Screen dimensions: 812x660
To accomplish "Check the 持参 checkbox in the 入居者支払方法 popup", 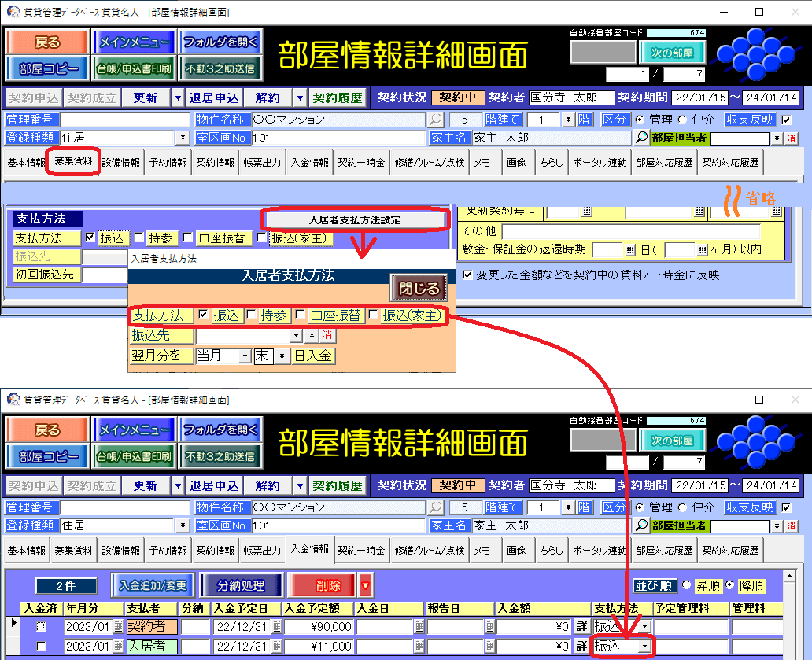I will 252,315.
